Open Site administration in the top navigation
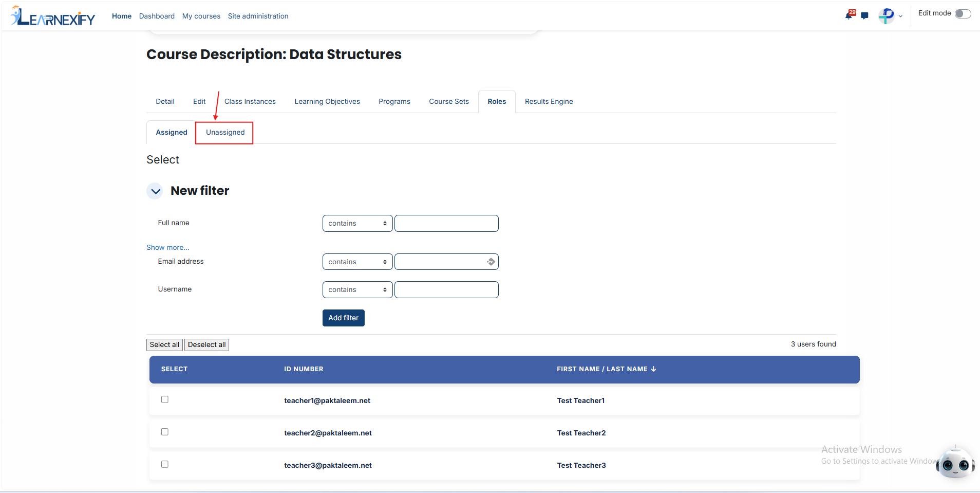The height and width of the screenshot is (493, 980). click(x=258, y=16)
